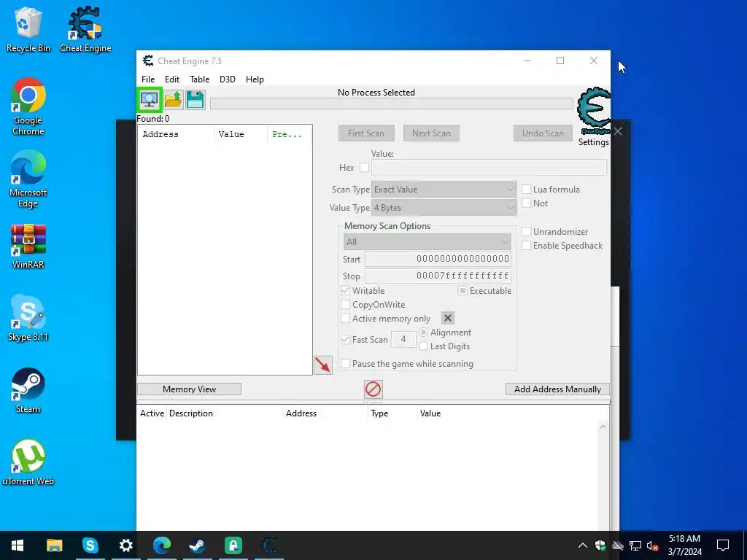Select uTorrent Web desktop icon

click(x=28, y=462)
